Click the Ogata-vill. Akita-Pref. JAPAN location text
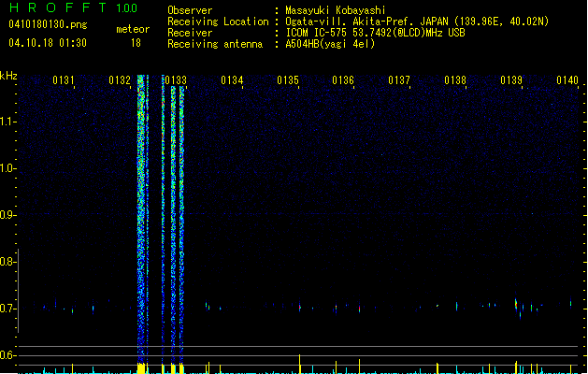Image resolution: width=588 pixels, height=374 pixels. (417, 22)
